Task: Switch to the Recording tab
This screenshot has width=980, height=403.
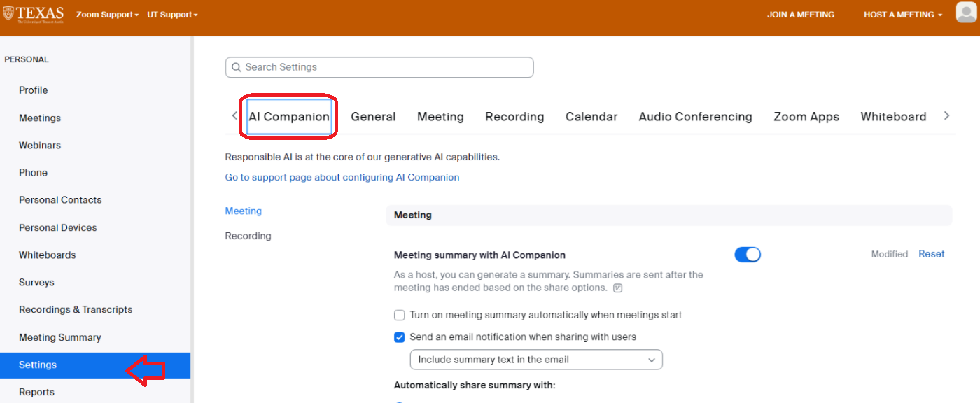Action: [514, 117]
